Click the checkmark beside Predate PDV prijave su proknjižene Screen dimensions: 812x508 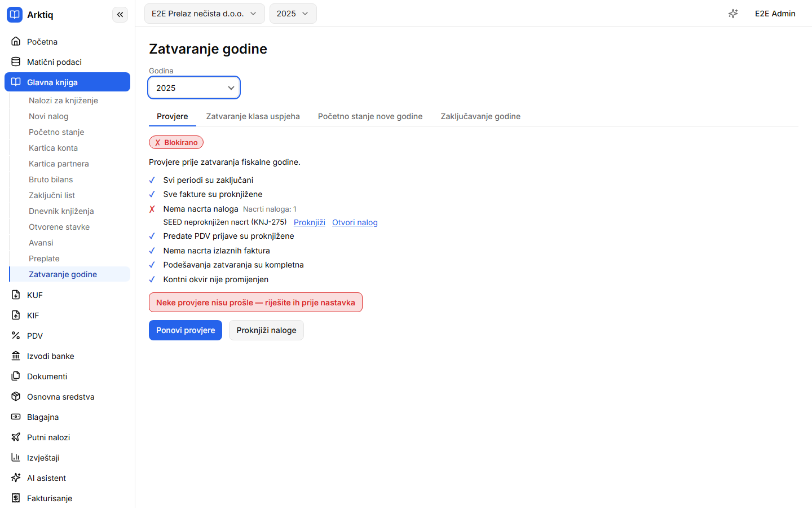152,236
